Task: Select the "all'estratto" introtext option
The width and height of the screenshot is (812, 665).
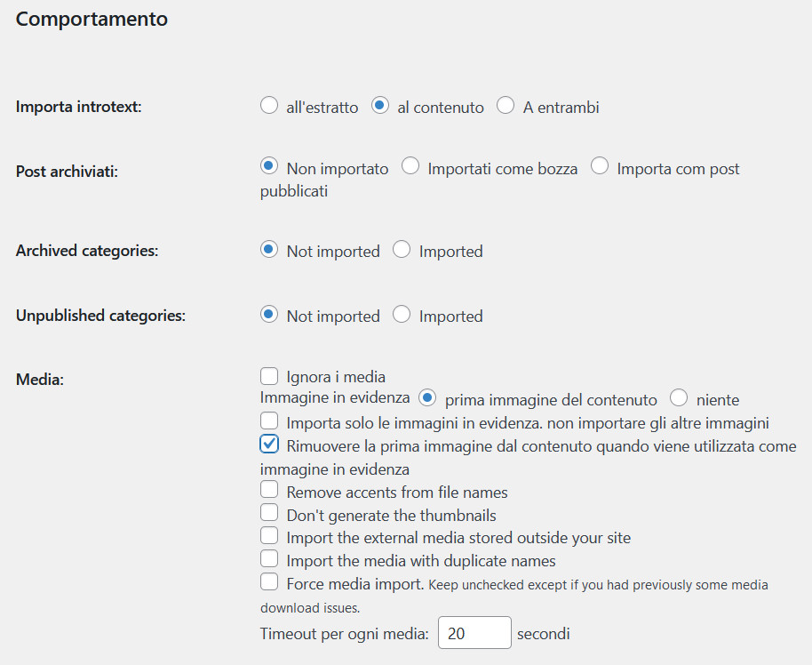Action: pos(269,105)
